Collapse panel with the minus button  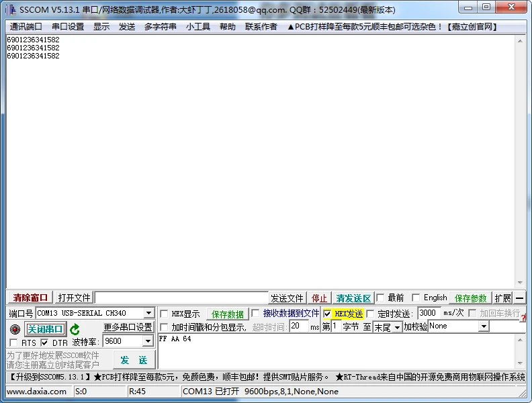pyautogui.click(x=519, y=298)
